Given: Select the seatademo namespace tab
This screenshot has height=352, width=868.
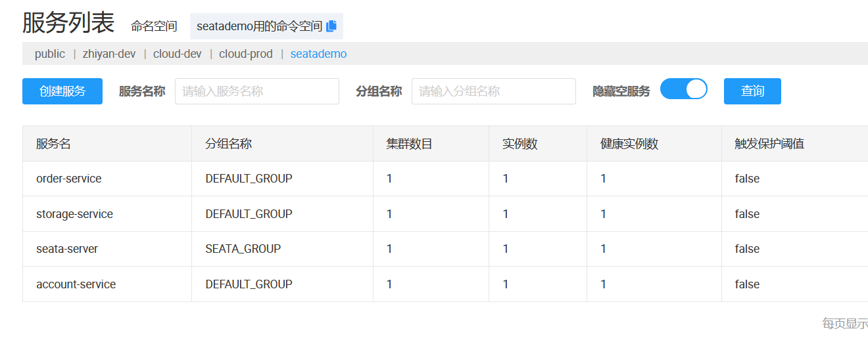Looking at the screenshot, I should [x=318, y=54].
